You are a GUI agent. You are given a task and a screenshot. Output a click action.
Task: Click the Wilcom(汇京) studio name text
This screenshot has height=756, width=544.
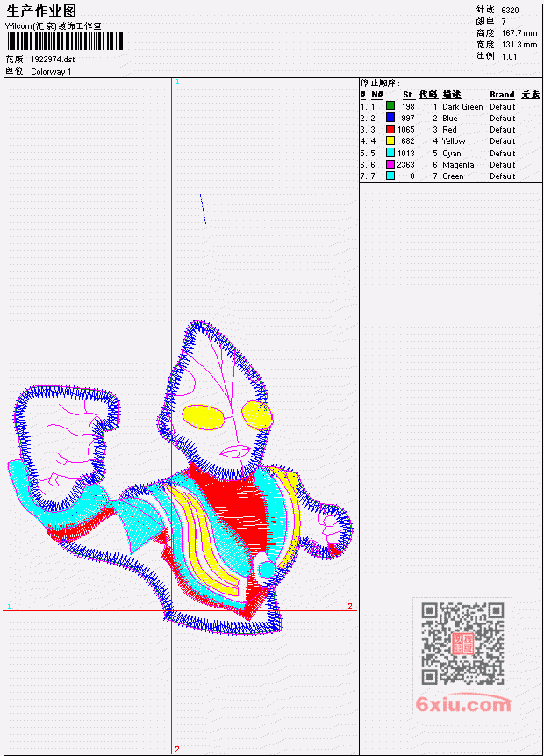click(x=54, y=26)
